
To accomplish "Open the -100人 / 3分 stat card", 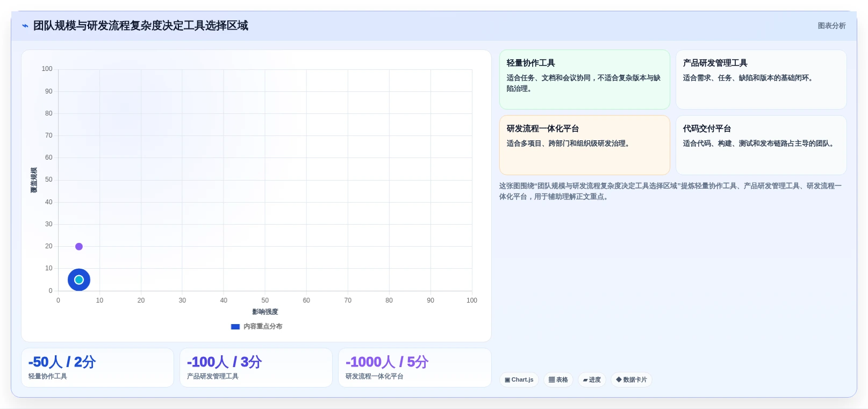I will (256, 368).
